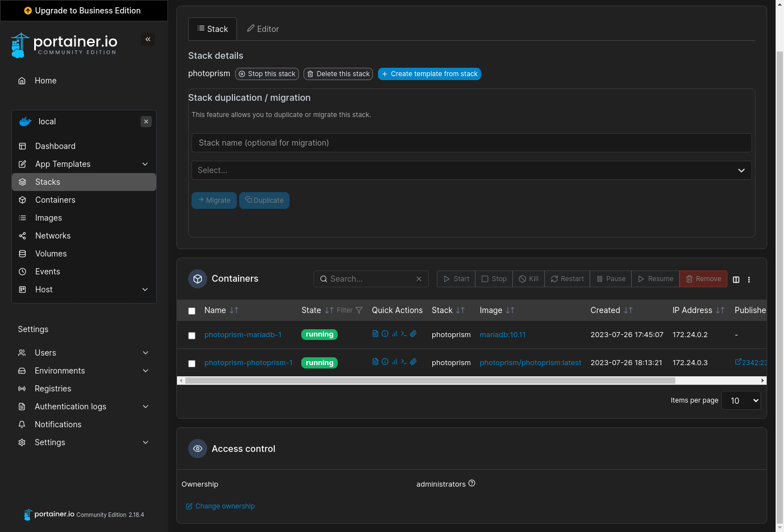
Task: Open the mariadb:10.11 image link
Action: (502, 334)
